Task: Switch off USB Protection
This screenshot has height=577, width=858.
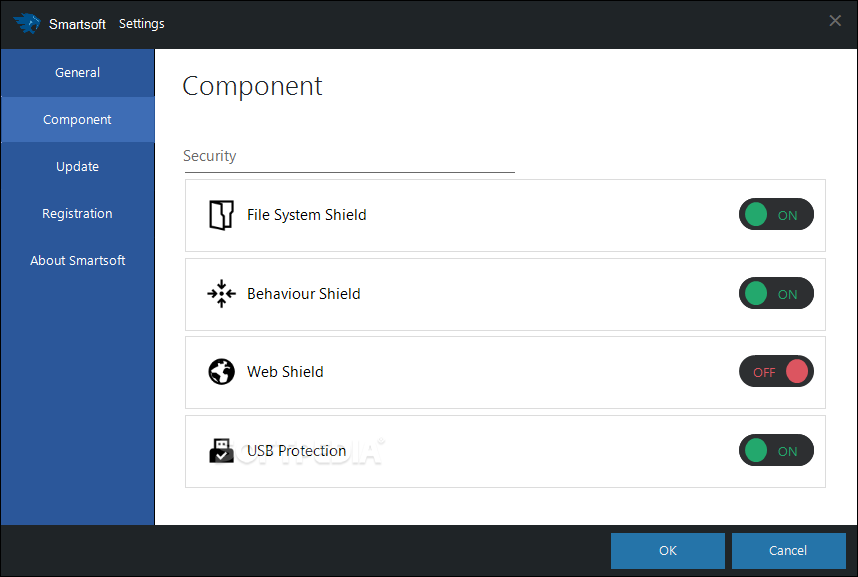Action: [x=776, y=451]
